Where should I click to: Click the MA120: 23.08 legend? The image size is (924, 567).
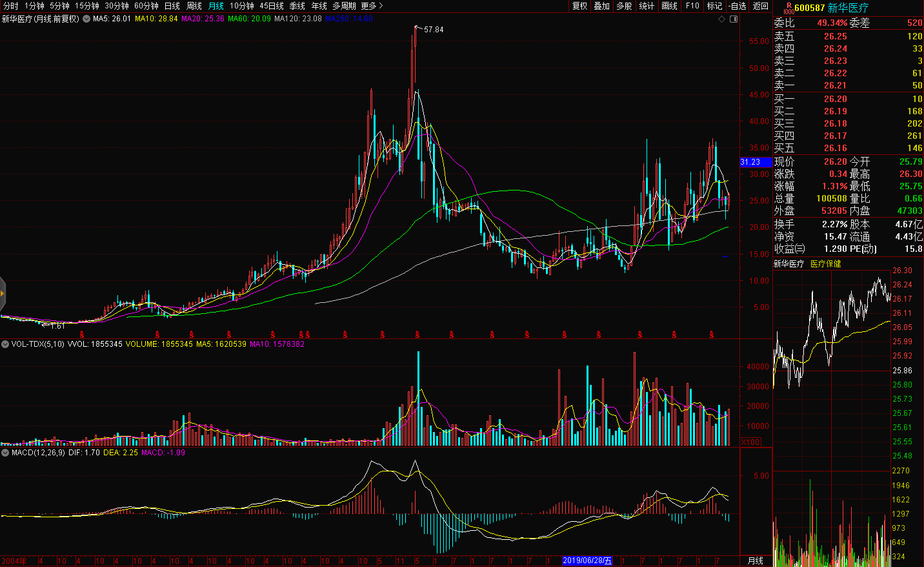pos(298,19)
